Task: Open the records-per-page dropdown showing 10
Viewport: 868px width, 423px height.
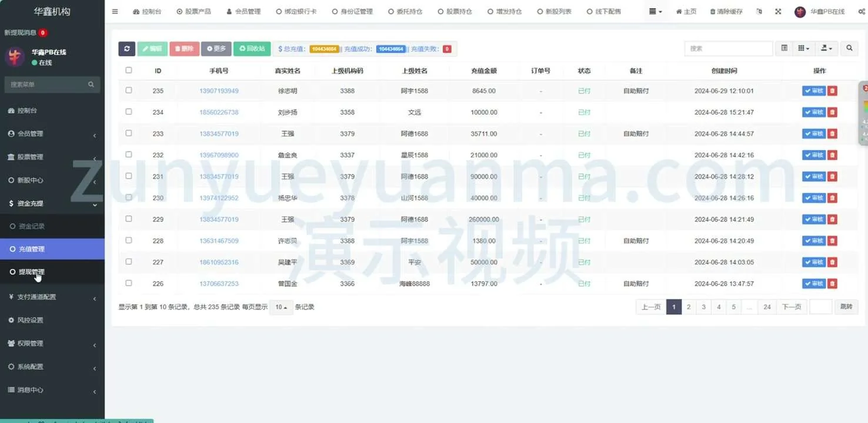Action: coord(281,307)
